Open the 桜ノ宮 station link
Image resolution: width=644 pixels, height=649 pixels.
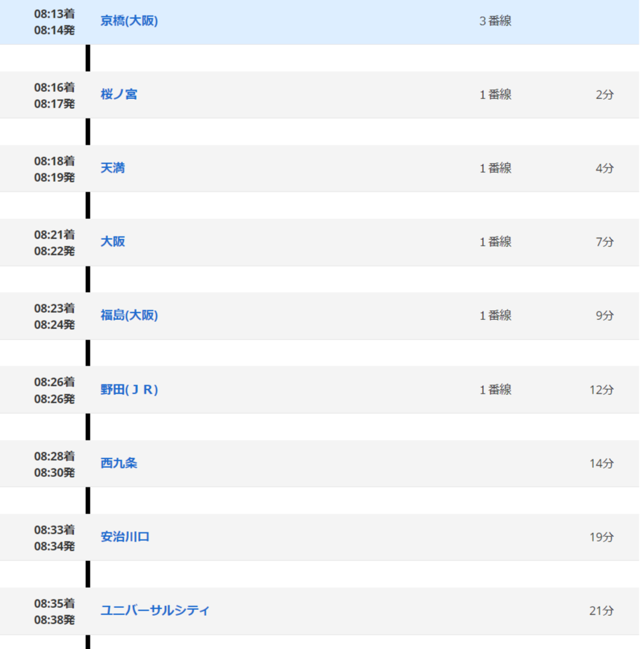[119, 94]
